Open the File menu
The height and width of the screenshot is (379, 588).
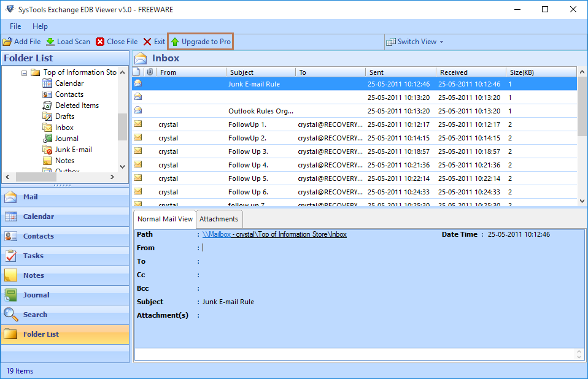tap(15, 26)
